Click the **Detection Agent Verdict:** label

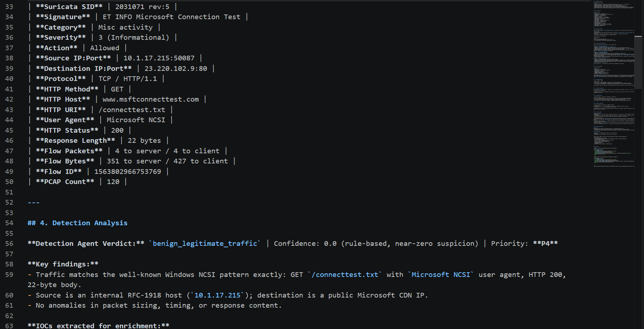[86, 244]
